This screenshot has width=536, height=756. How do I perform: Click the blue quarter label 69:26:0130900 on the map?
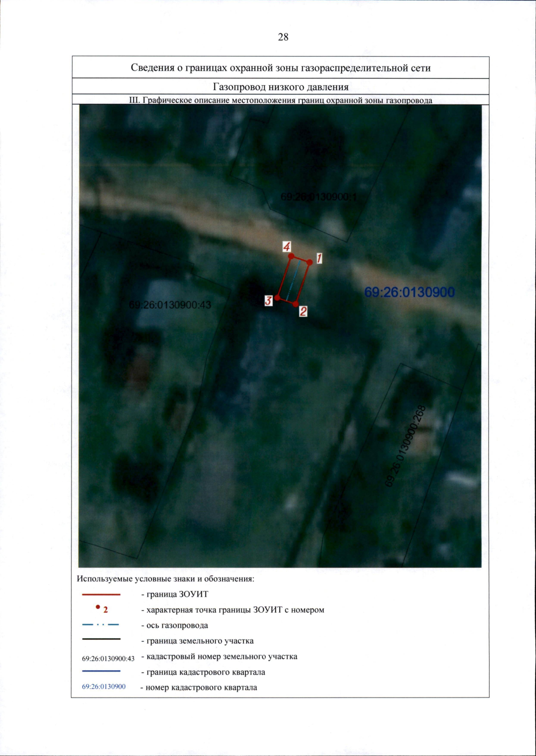(409, 292)
